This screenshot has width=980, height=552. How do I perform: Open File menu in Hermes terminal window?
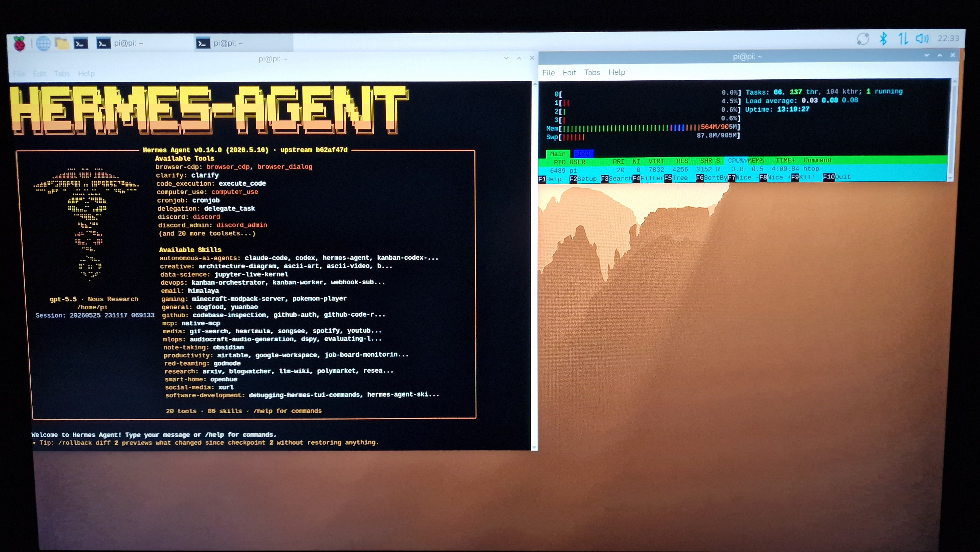tap(19, 74)
